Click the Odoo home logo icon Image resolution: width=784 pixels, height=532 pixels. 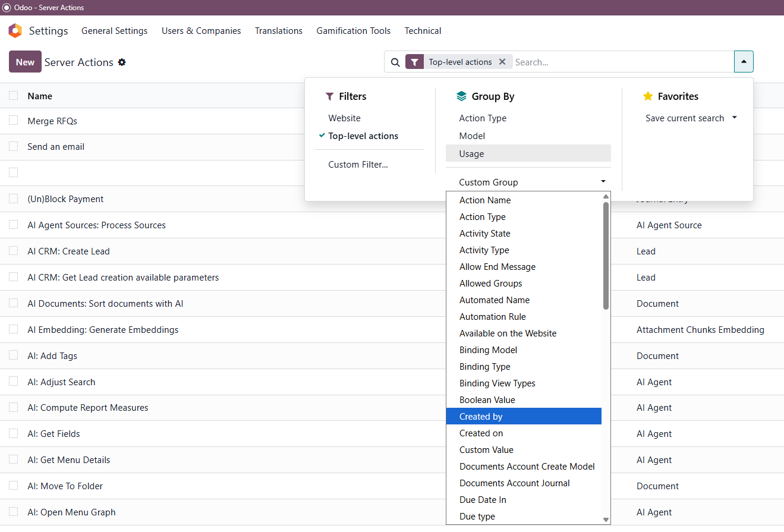pyautogui.click(x=15, y=31)
